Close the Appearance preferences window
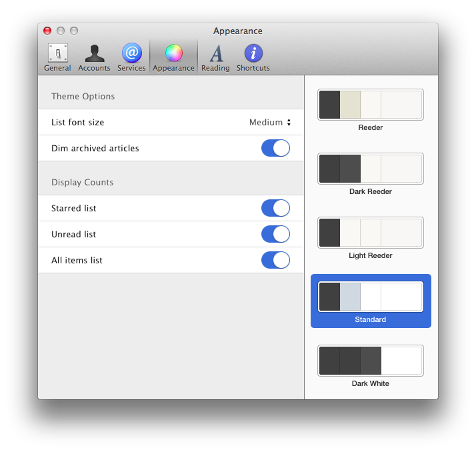 (47, 31)
